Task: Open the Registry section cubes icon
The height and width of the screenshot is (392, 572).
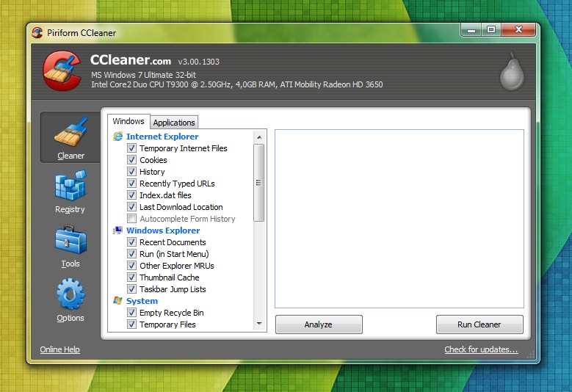Action: [x=70, y=185]
